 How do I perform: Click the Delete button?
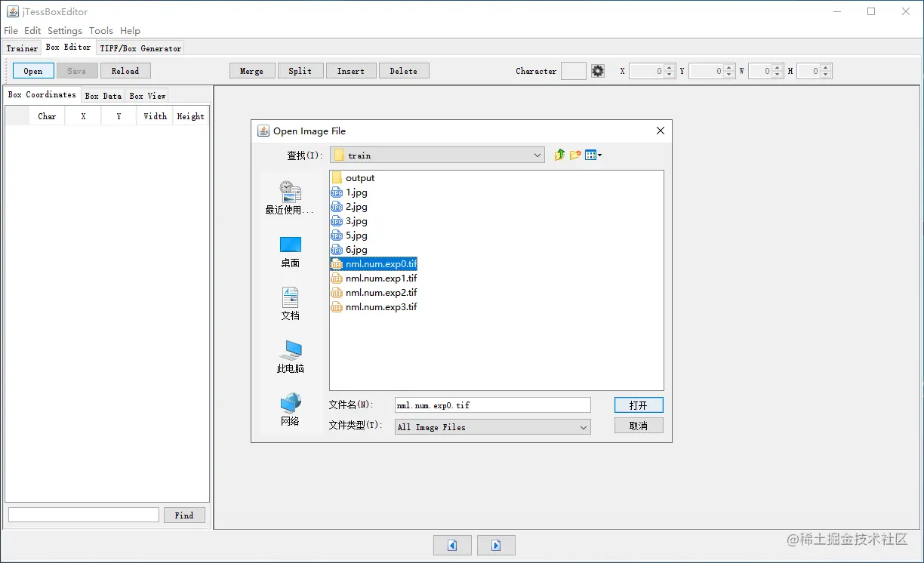404,71
